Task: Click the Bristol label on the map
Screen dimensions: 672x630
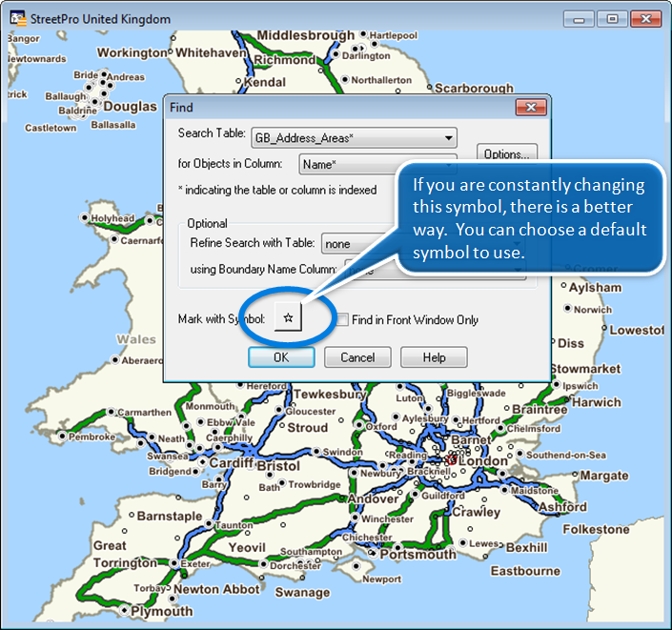Action: (278, 466)
